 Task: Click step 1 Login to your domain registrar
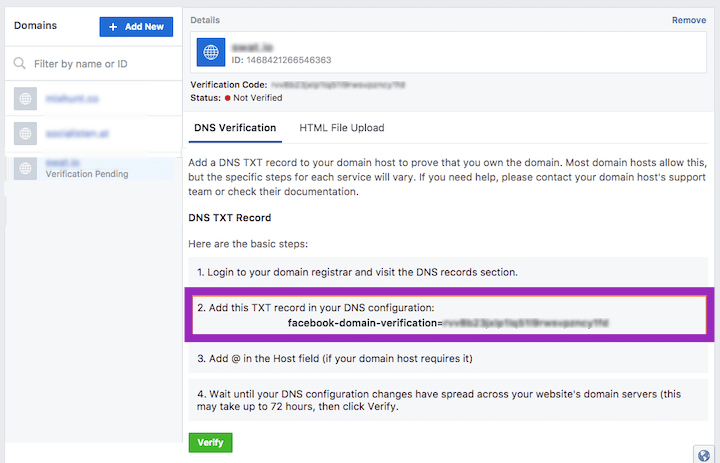[448, 272]
